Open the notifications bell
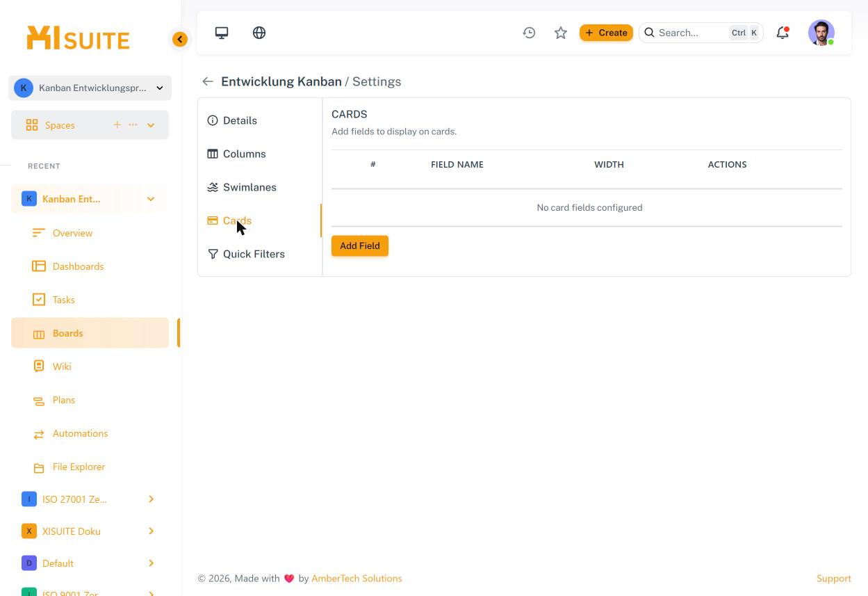The width and height of the screenshot is (868, 596). (x=783, y=33)
